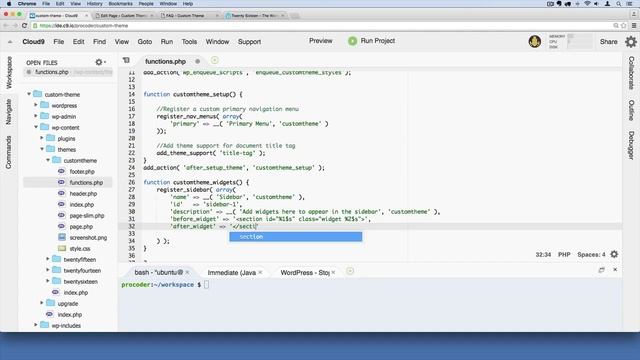640x360 pixels.
Task: Click the Spaces: 4 indentation setting
Action: pos(591,254)
